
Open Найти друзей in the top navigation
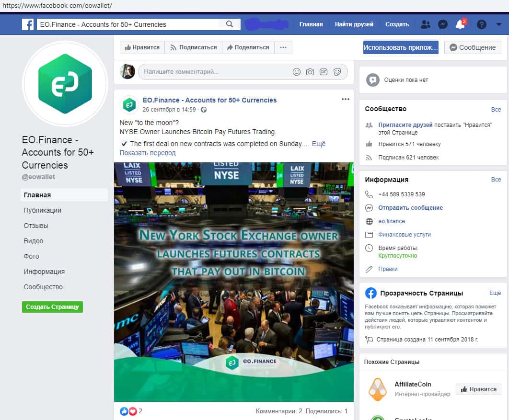(354, 24)
